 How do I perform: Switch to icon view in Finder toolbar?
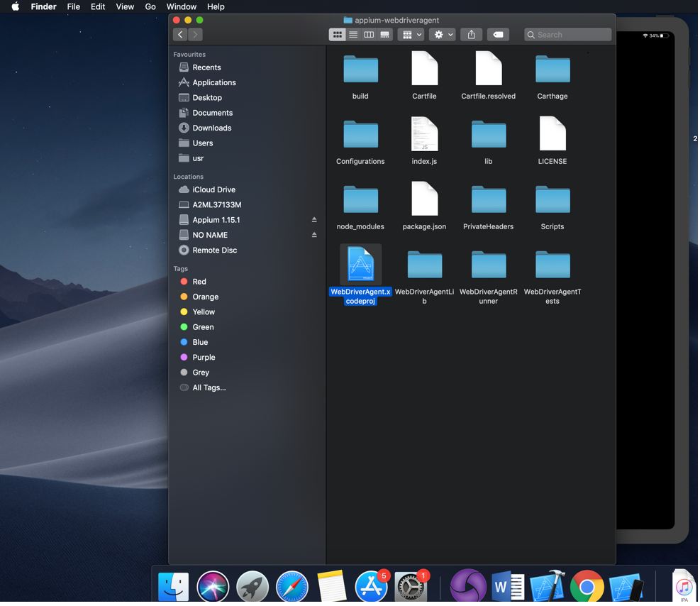point(338,34)
